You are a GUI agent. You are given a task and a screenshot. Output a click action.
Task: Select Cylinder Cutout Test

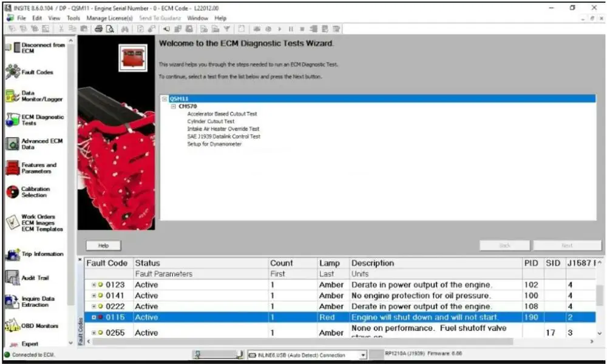[x=211, y=121]
